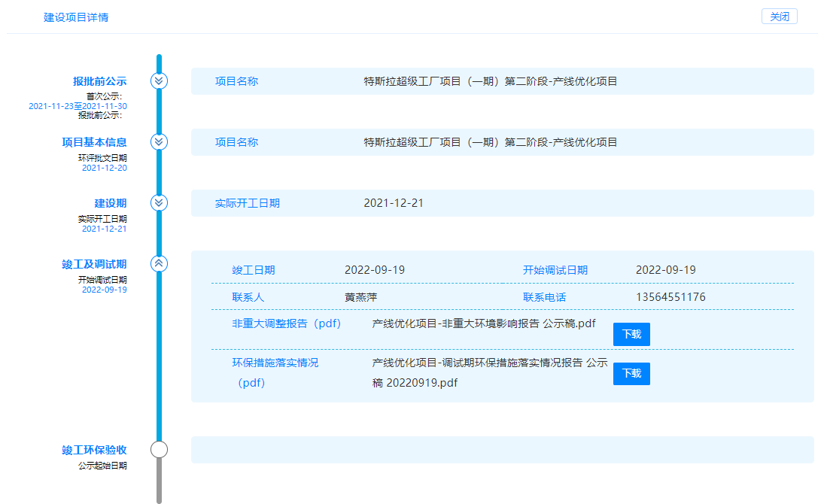Viewport: 824px width, 504px height.
Task: Click the 公示起始日期 sidebar label
Action: pyautogui.click(x=102, y=466)
